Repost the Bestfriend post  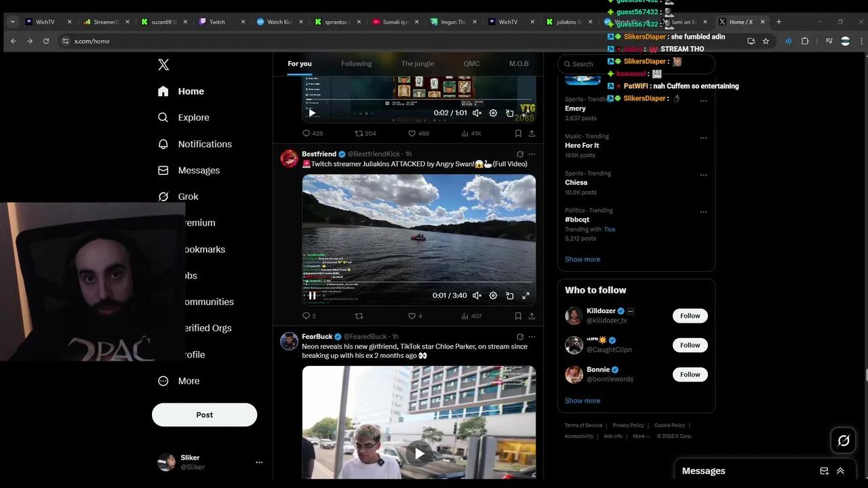(359, 316)
